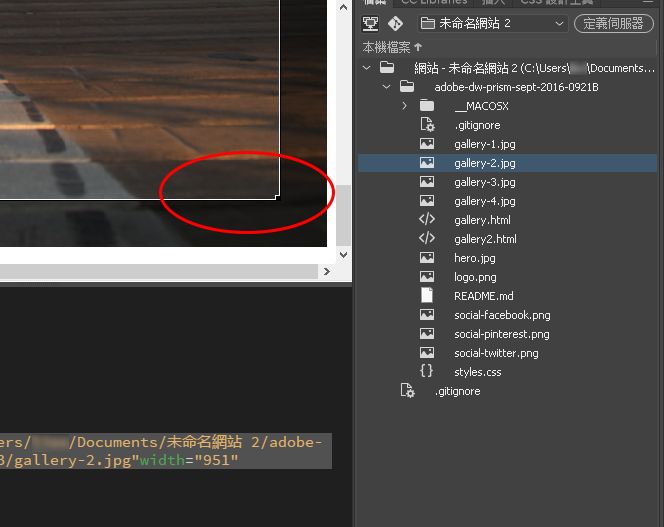Image resolution: width=664 pixels, height=527 pixels.
Task: Click the braces icon beside styles.css
Action: 426,371
